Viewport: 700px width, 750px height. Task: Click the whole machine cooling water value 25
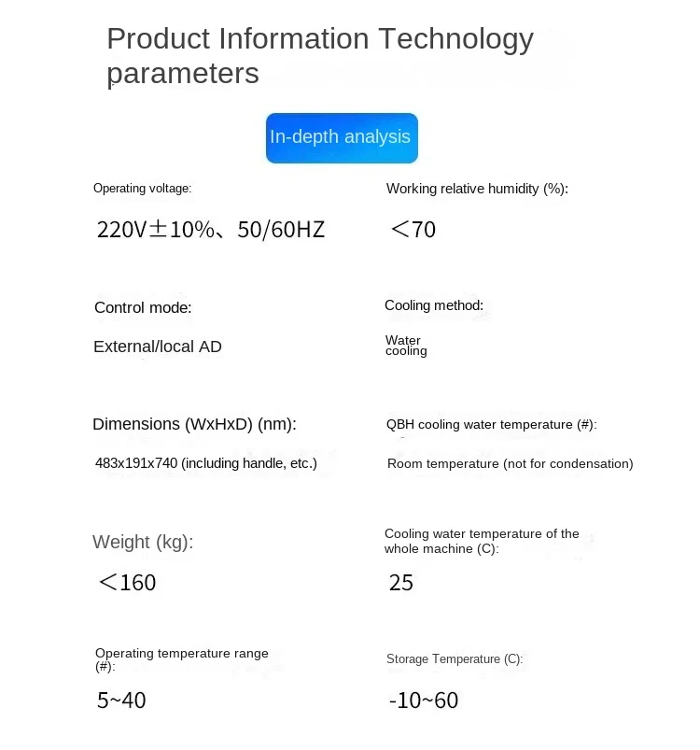pos(400,584)
